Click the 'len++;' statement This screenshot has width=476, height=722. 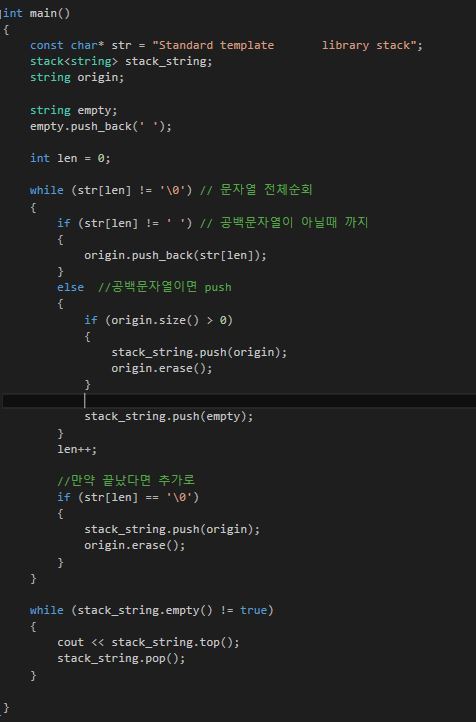77,449
